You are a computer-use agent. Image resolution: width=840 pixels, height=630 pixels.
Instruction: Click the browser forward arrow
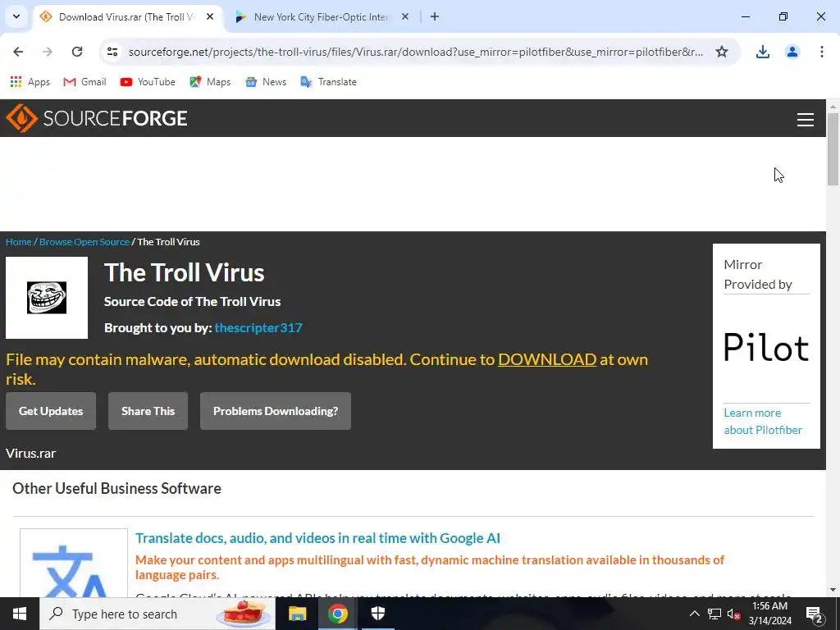tap(48, 52)
